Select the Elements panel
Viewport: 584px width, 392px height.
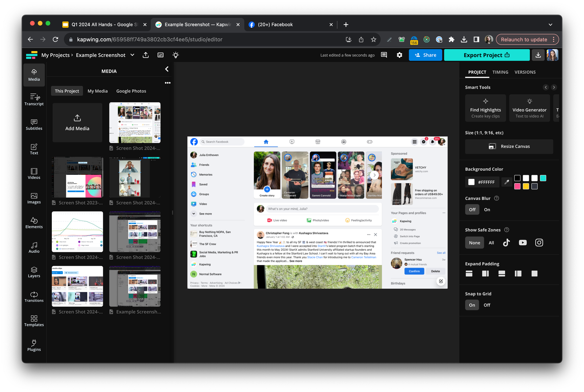(34, 223)
